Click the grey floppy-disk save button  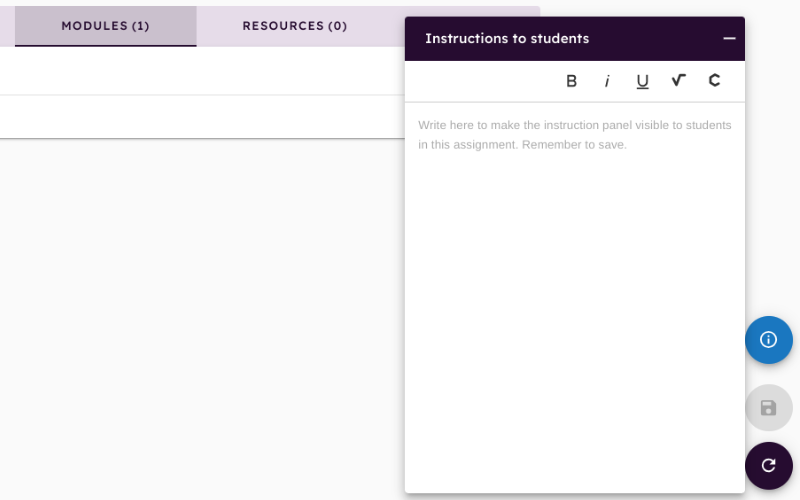coord(768,408)
